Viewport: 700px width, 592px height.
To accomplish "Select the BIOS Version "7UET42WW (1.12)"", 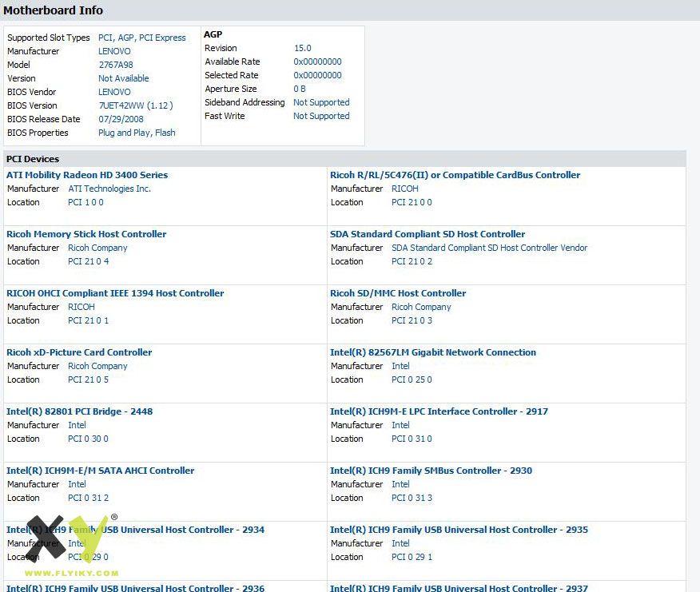I will pos(136,105).
